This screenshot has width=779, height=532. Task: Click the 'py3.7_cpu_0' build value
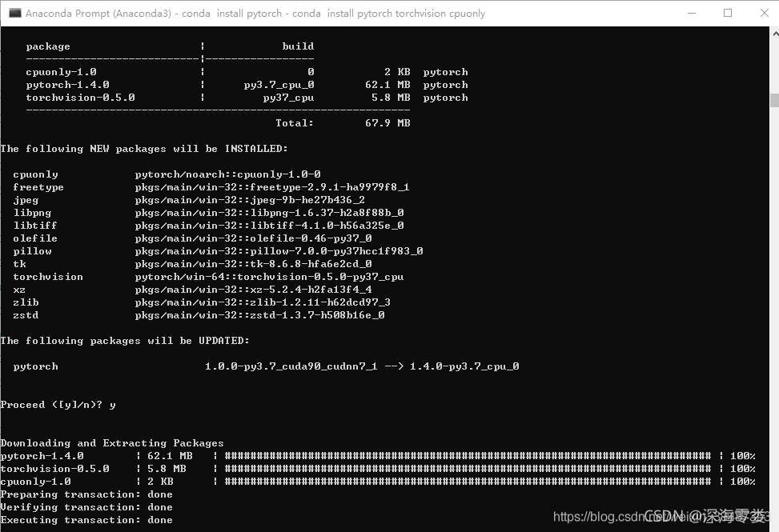[279, 85]
